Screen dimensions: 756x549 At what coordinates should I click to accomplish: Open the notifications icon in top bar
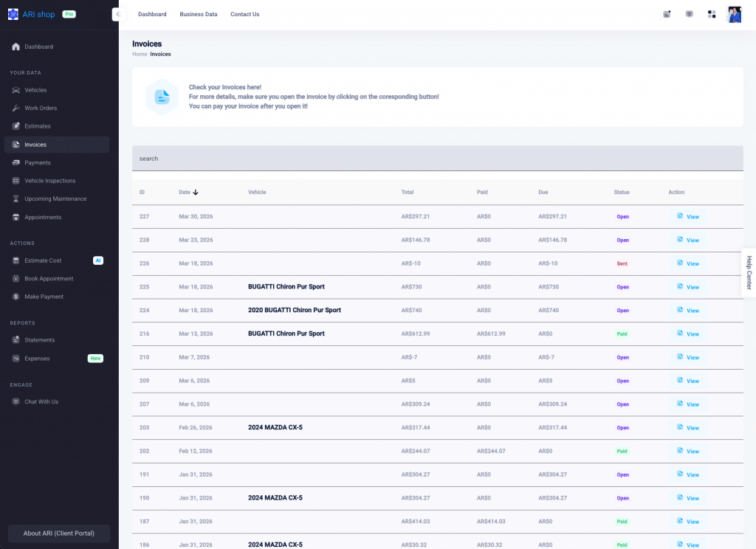click(x=666, y=13)
